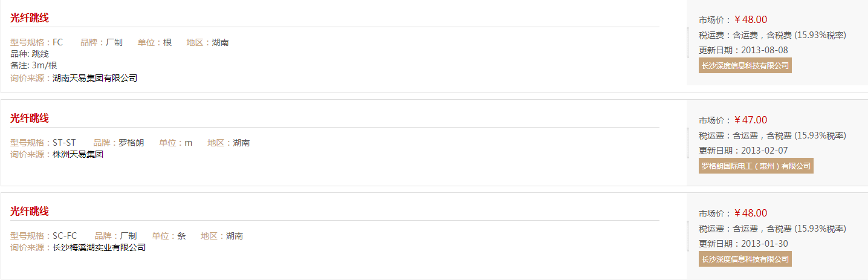Open the SC-FC 光纤跳线 listing title
Screen dimensions: 868x280
[x=30, y=211]
